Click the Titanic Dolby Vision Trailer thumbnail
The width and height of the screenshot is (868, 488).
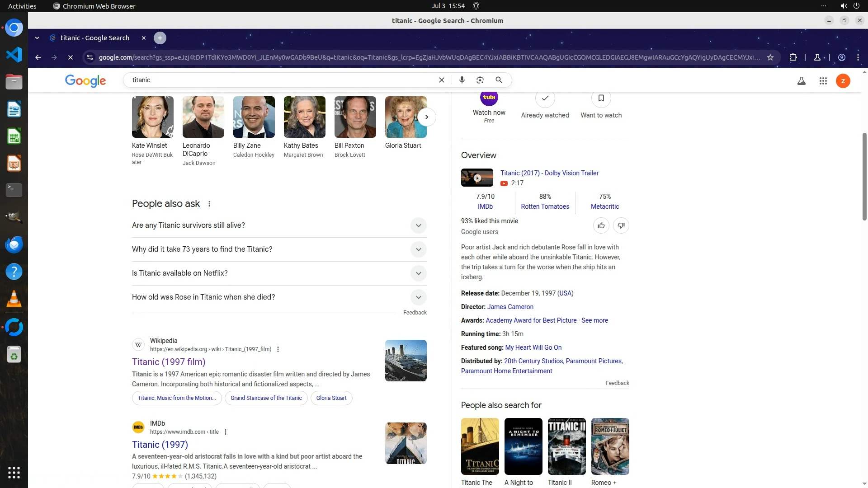[x=477, y=178]
